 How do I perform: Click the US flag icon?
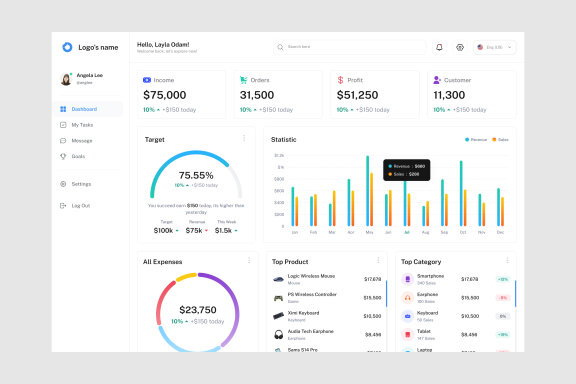480,47
